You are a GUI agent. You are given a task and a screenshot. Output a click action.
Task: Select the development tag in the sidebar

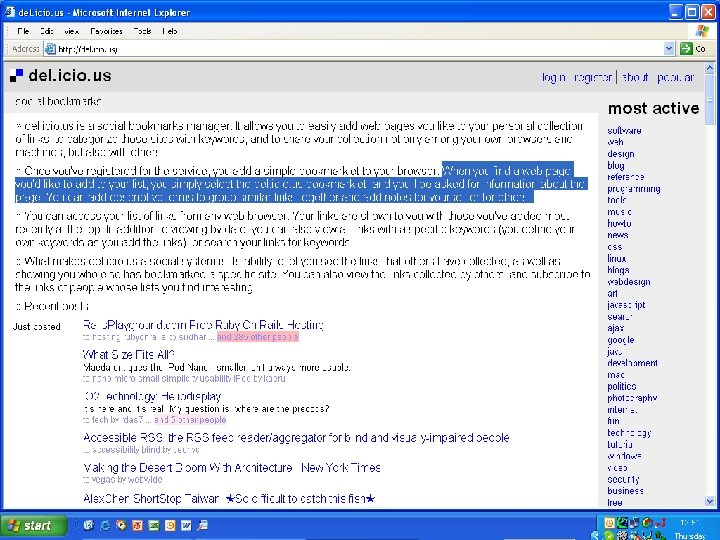(632, 363)
